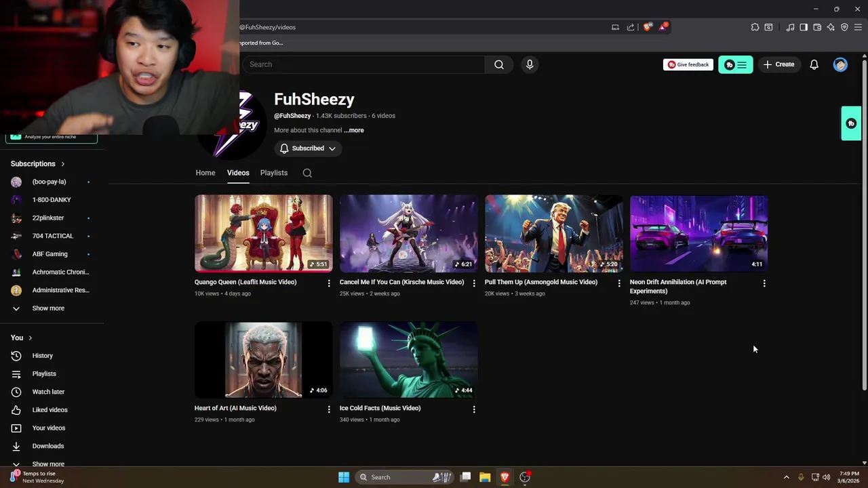
Task: Open options for Pull Them Up video
Action: (619, 283)
